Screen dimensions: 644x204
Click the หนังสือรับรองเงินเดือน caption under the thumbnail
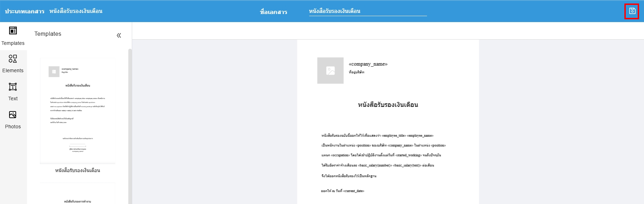coord(77,170)
